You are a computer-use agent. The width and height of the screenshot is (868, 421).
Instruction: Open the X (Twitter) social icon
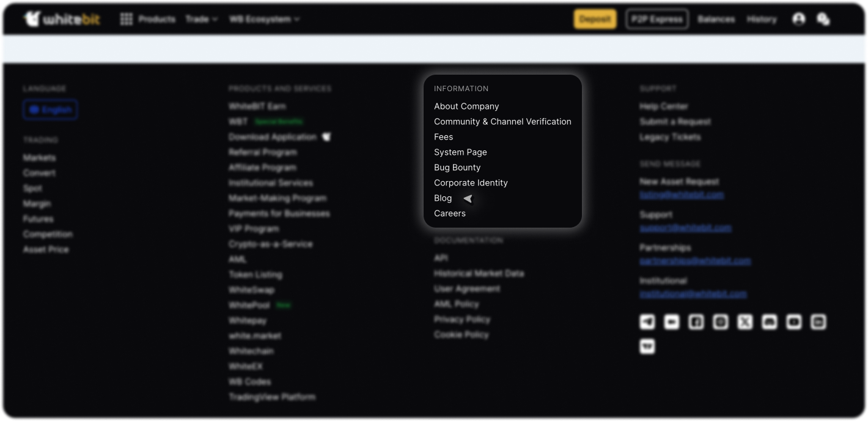coord(745,322)
